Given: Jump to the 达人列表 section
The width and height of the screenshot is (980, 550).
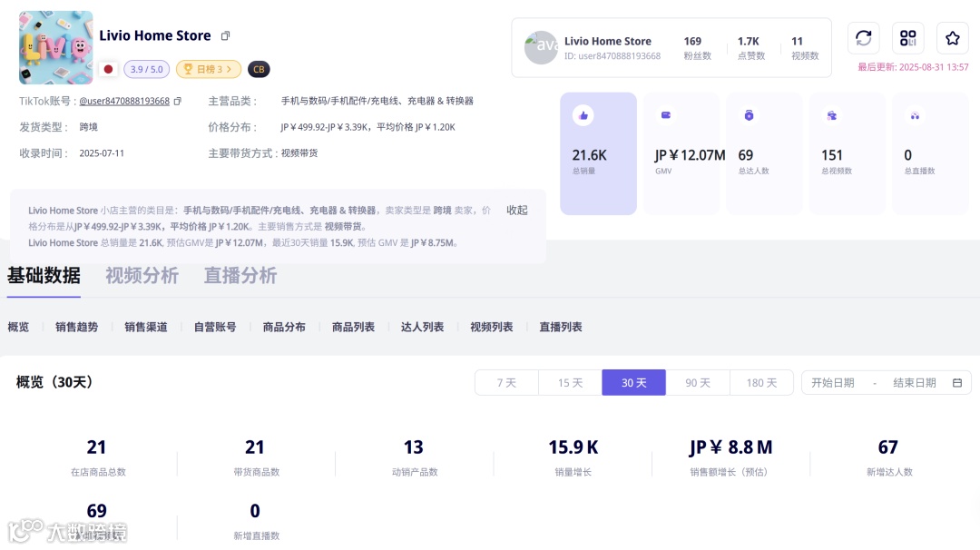Looking at the screenshot, I should [x=423, y=327].
